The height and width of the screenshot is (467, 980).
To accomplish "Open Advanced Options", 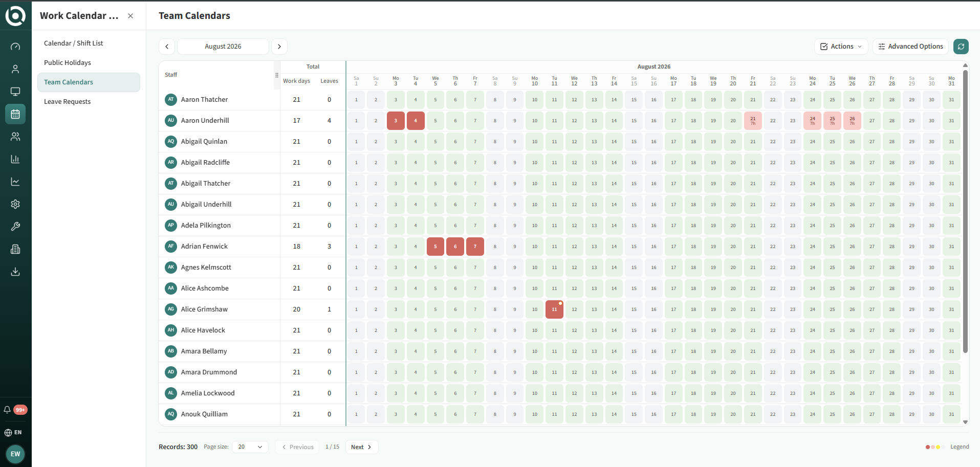I will pyautogui.click(x=910, y=47).
